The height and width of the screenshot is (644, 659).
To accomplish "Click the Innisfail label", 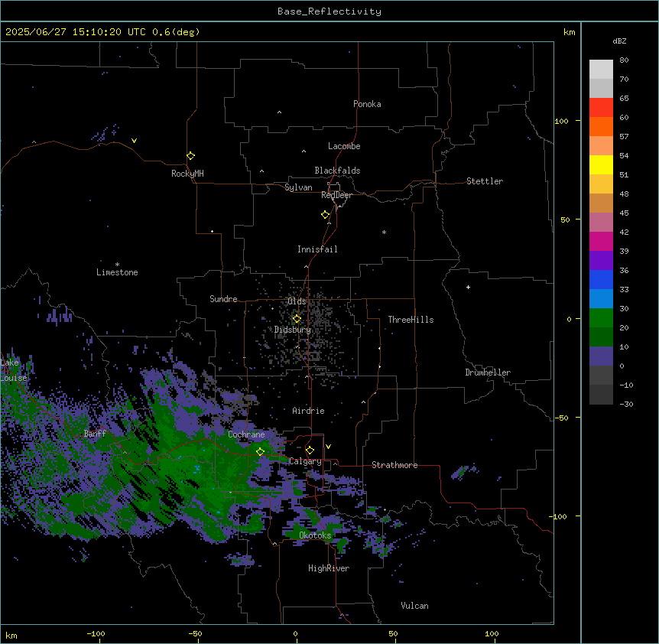I will pos(317,249).
